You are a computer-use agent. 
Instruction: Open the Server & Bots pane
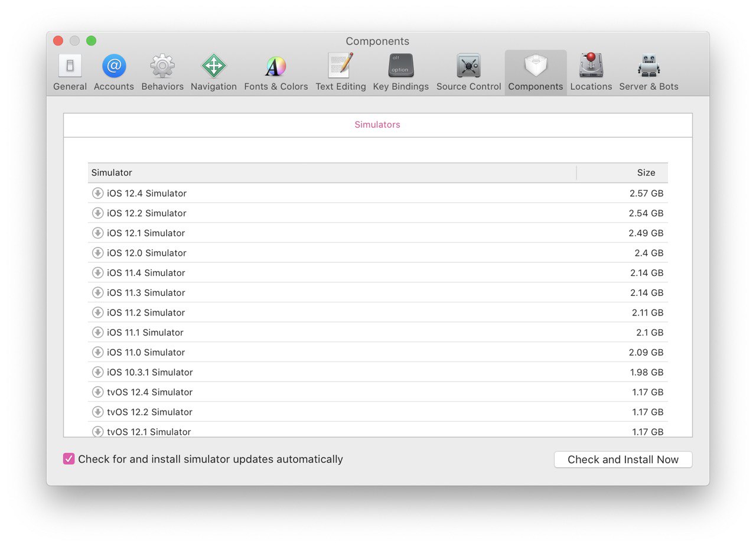pos(649,73)
